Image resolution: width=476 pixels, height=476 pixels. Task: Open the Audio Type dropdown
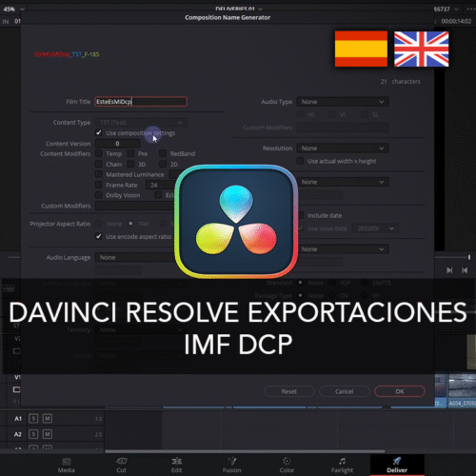pos(343,102)
